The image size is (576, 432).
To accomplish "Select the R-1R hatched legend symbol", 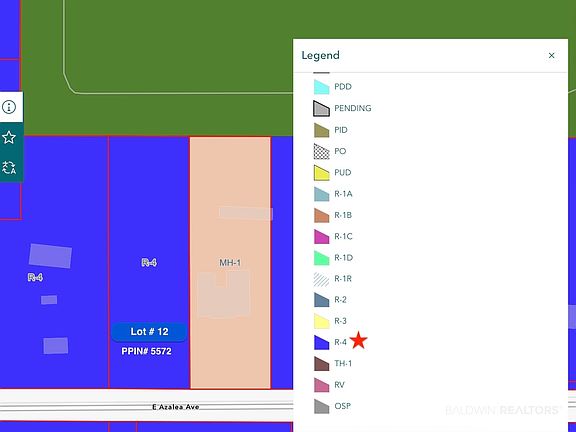I will pos(321,279).
